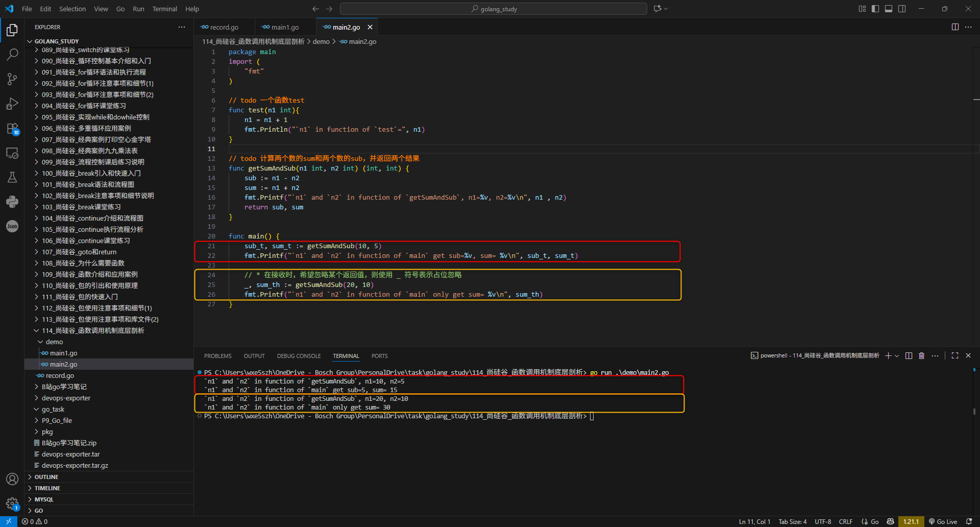The width and height of the screenshot is (980, 527).
Task: Click the Go version 1.21.1 status item
Action: click(911, 521)
